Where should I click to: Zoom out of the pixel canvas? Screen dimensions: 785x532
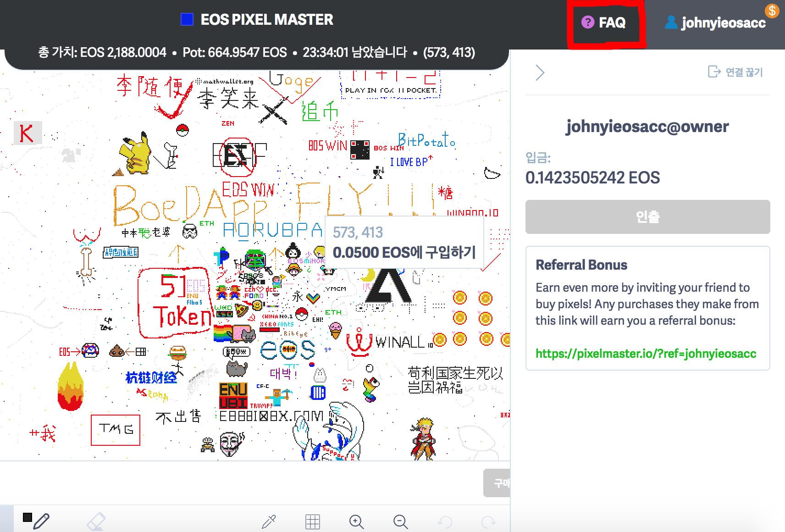400,522
